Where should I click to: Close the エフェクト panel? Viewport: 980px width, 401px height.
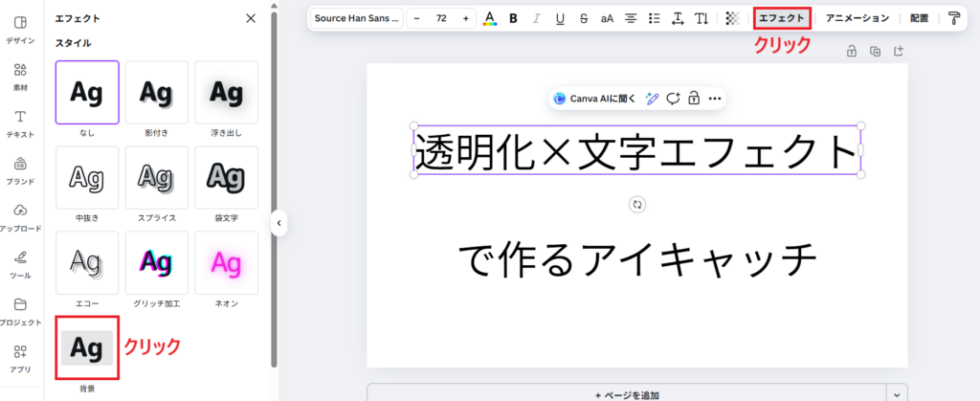[251, 18]
